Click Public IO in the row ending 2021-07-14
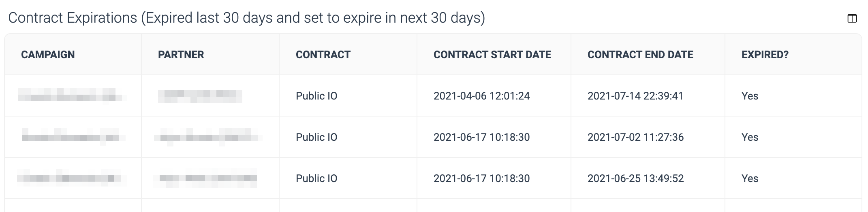Image resolution: width=868 pixels, height=212 pixels. (316, 96)
